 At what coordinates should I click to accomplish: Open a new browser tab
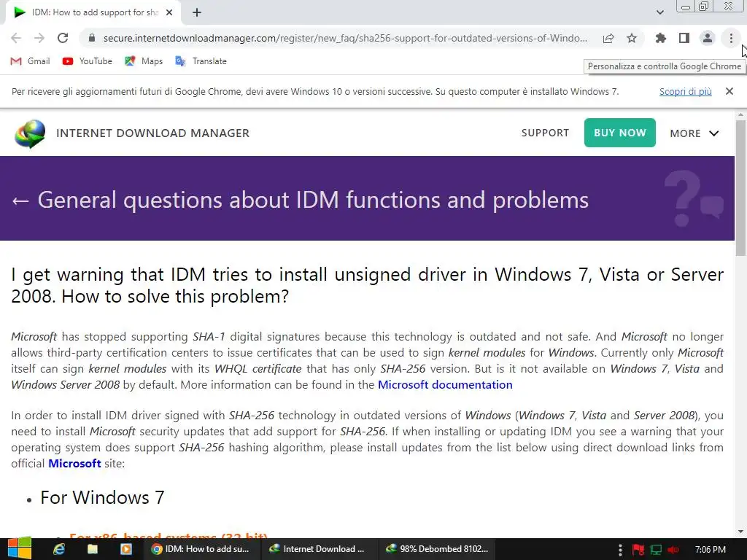[x=197, y=12]
